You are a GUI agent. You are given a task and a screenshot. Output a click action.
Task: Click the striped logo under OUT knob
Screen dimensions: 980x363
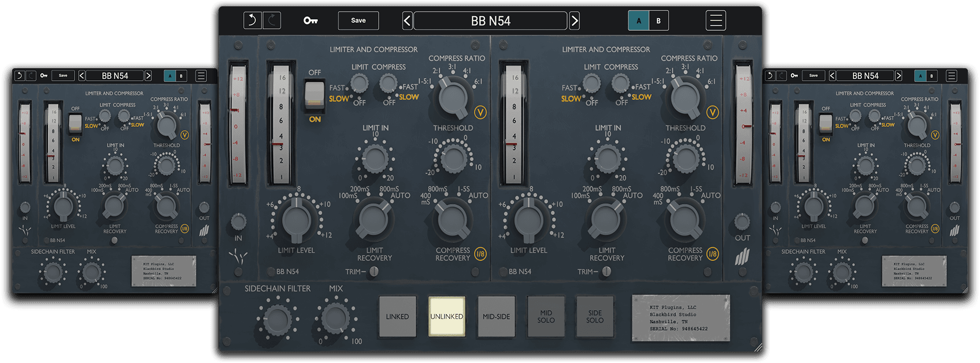pyautogui.click(x=742, y=257)
